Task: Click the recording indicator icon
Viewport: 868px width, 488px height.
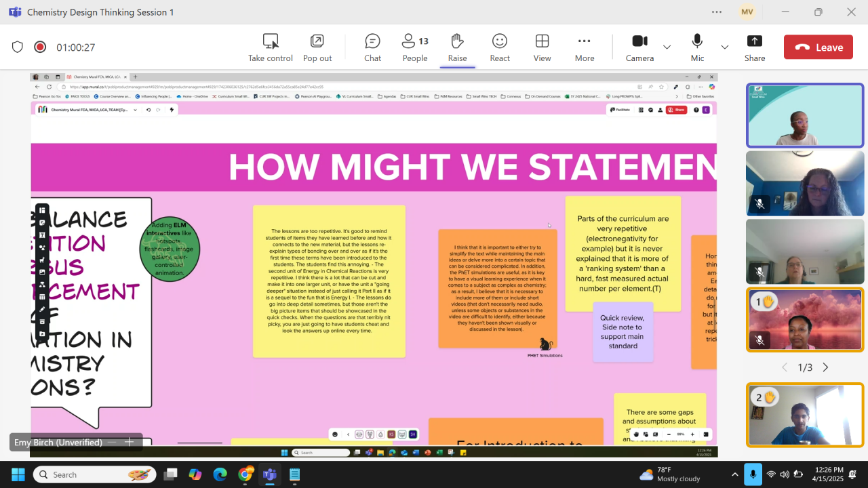Action: click(x=40, y=47)
